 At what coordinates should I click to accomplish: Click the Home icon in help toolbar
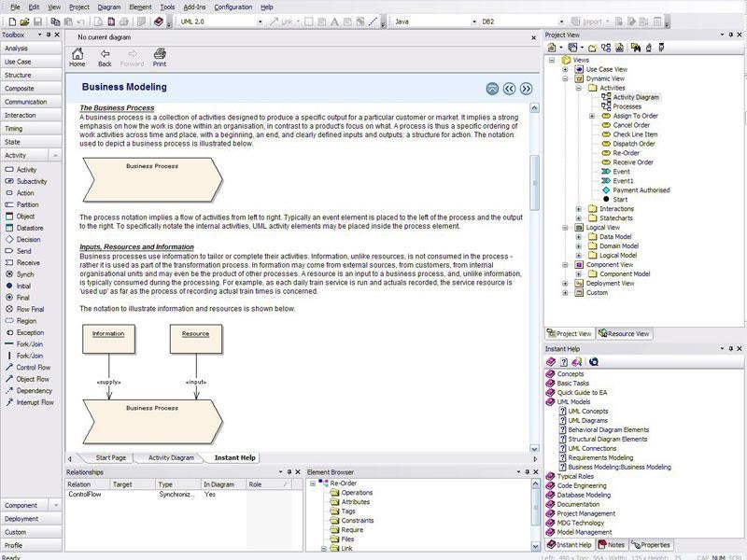tap(77, 57)
